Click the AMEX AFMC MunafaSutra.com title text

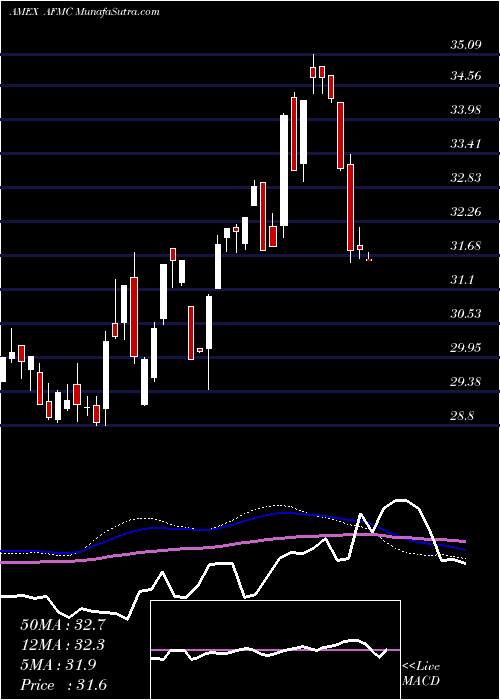point(84,12)
